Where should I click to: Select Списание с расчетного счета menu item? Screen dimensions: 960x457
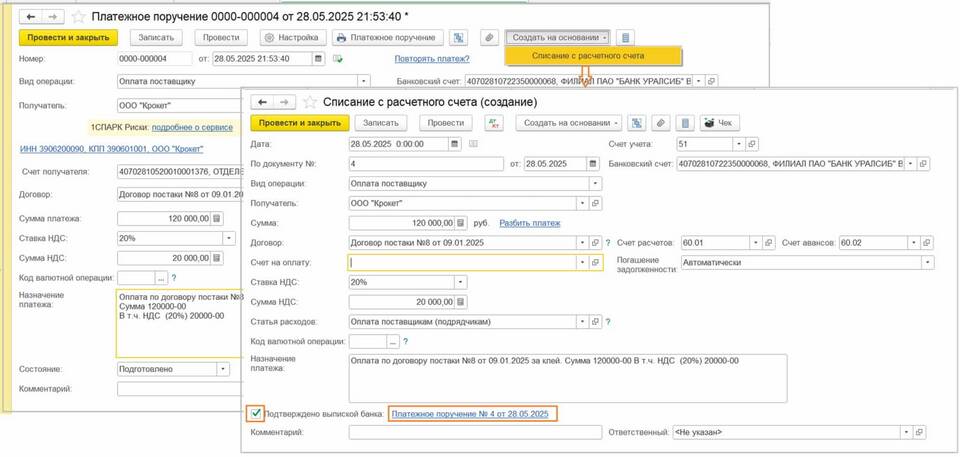click(x=594, y=56)
